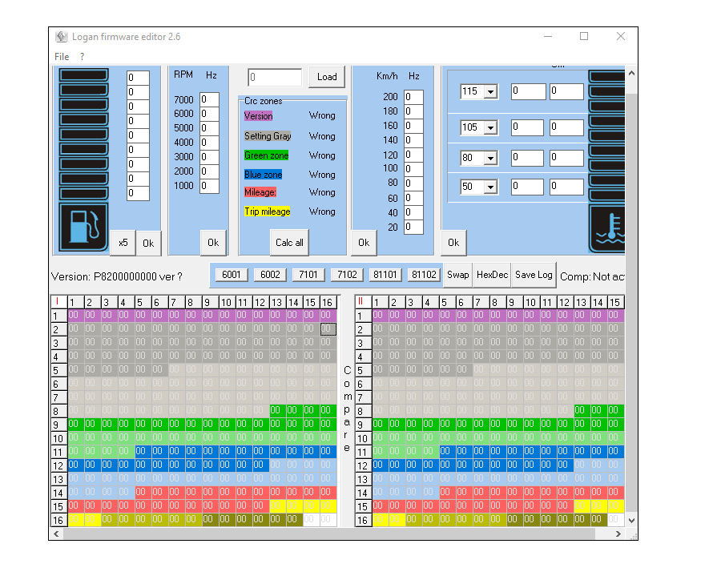Select the 6001 preset button
721x588 pixels.
pyautogui.click(x=232, y=275)
